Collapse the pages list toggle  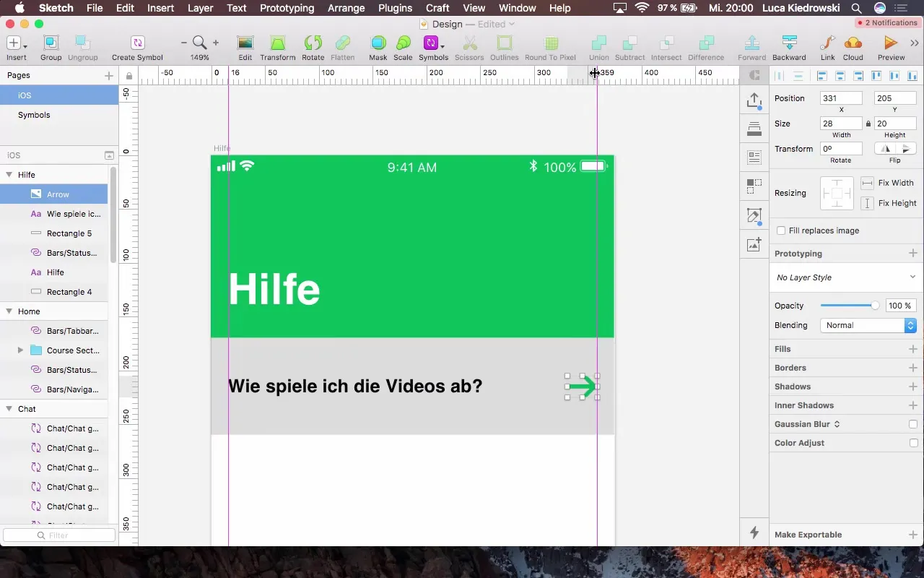coord(109,155)
